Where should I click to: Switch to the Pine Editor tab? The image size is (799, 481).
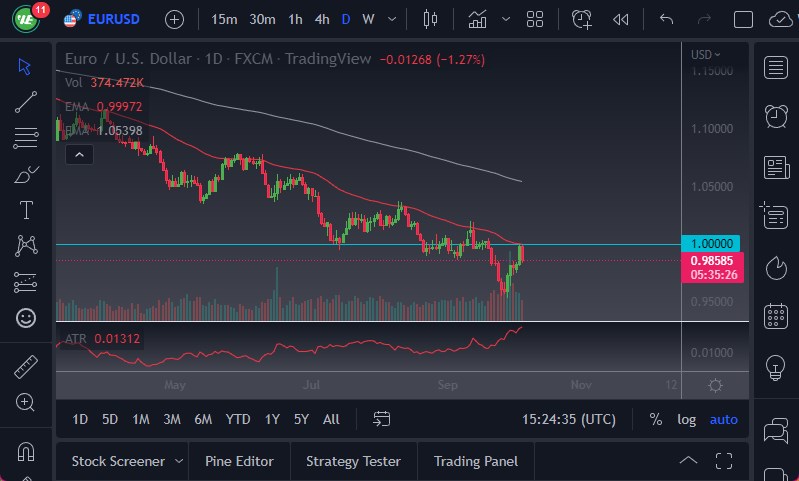coord(239,461)
